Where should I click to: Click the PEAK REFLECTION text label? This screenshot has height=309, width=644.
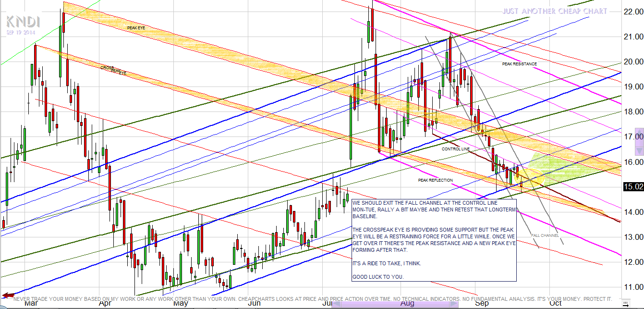tap(435, 180)
